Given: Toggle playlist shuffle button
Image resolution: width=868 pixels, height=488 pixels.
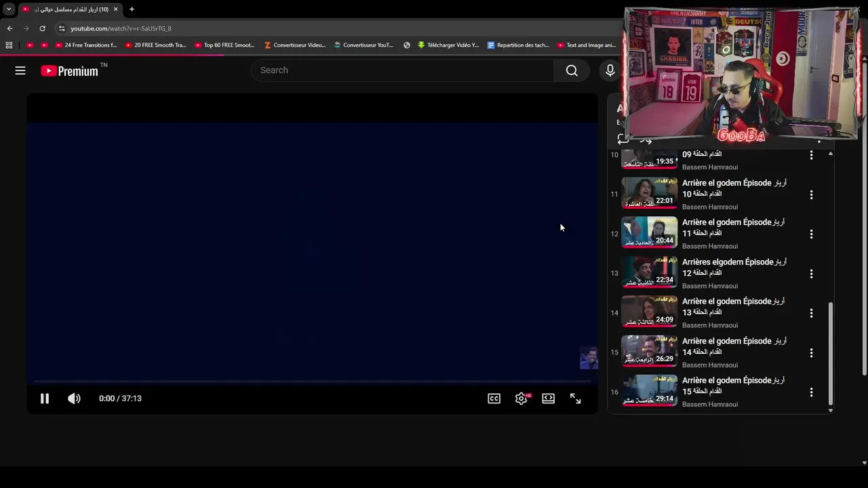Looking at the screenshot, I should [x=646, y=140].
